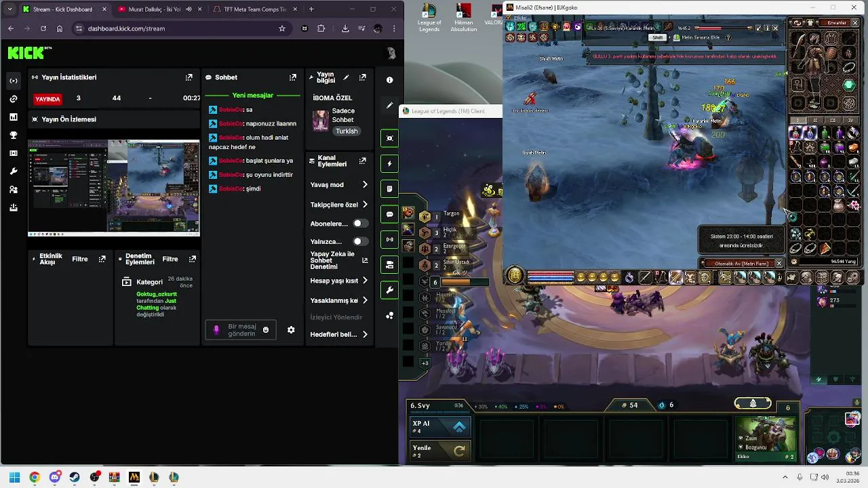Toggle the moderation log widget in right bar
This screenshot has width=868, height=488.
point(390,188)
